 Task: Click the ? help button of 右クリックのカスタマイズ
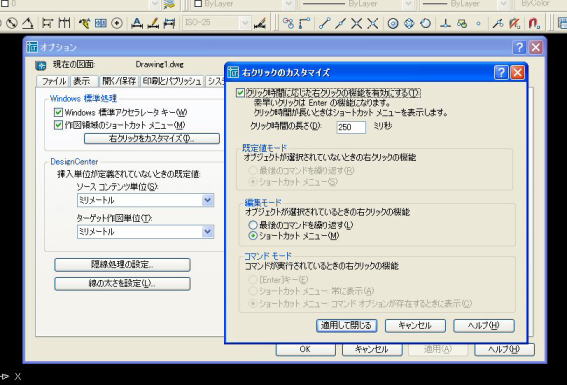(501, 72)
